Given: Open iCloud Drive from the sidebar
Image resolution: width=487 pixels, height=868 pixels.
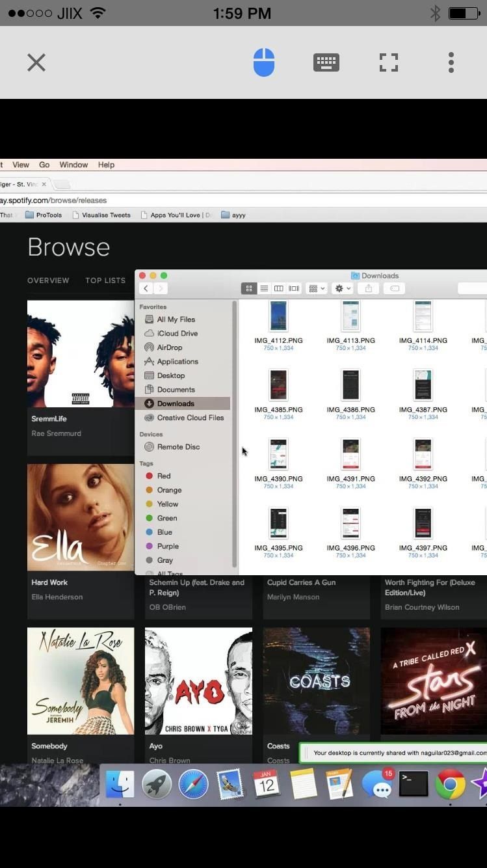Looking at the screenshot, I should [177, 333].
